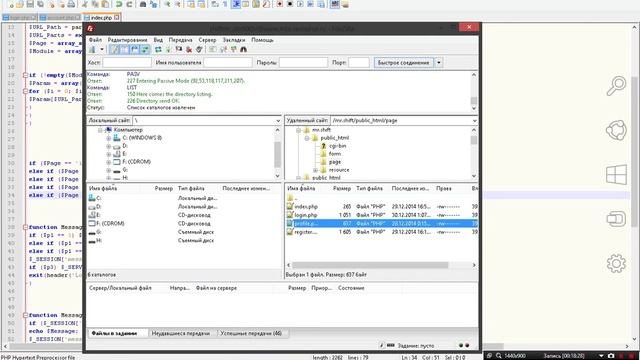Open Быстрое соединение history dropdown arrow
Viewport: 640px width, 360px height.
[x=439, y=63]
